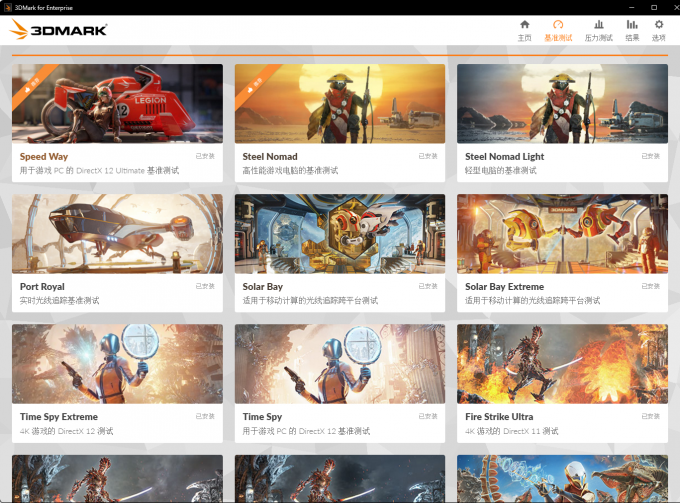Click the 已安装 status on Port Royal
This screenshot has height=503, width=680.
(x=205, y=286)
